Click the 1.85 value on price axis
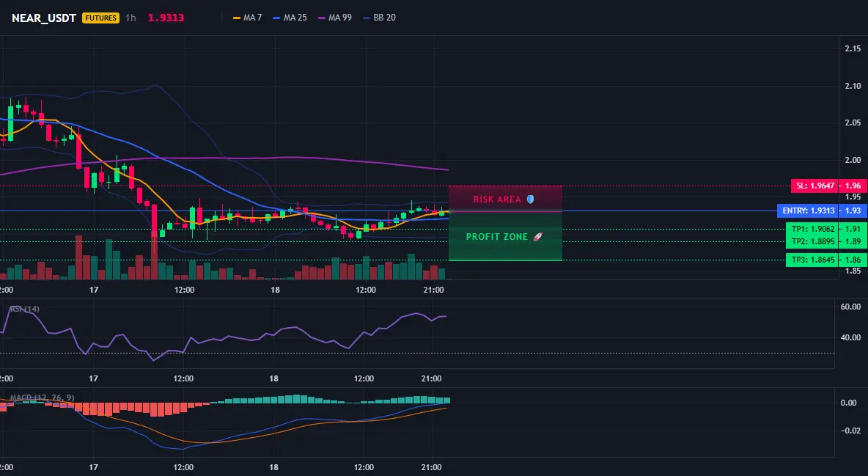The width and height of the screenshot is (868, 476). click(853, 271)
